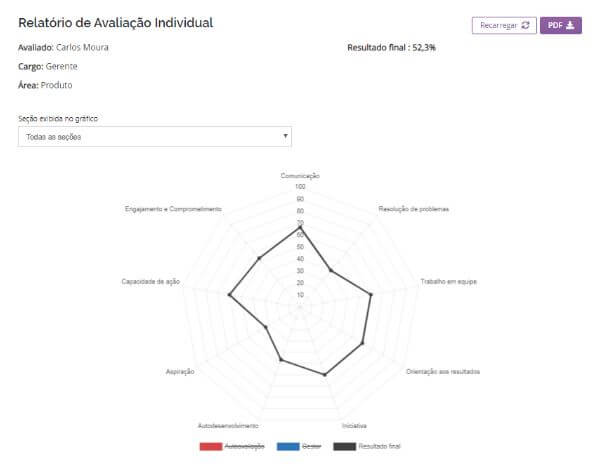Click the reload icon in Recarregar button
Viewport: 600px width, 472px height.
[x=525, y=25]
